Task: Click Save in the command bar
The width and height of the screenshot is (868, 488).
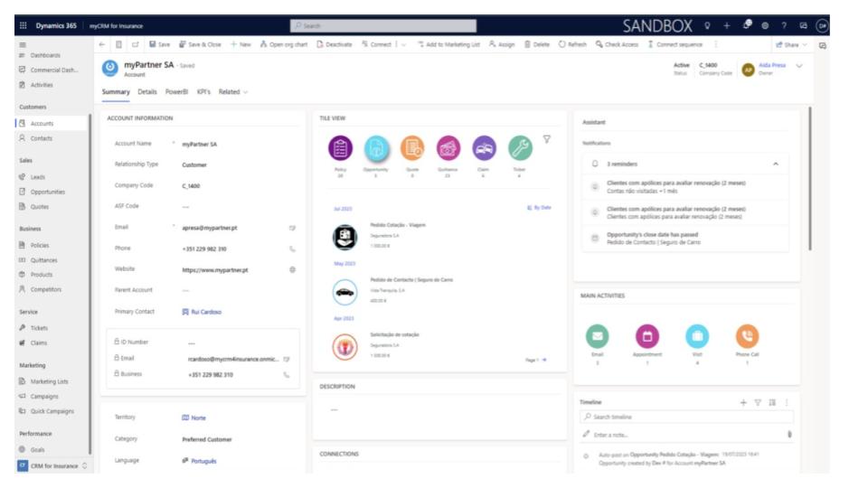Action: tap(159, 44)
